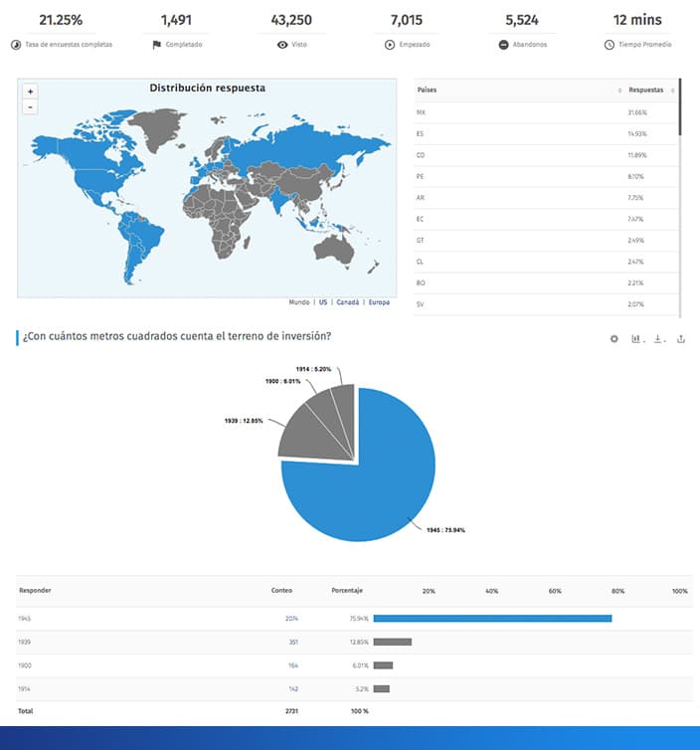Click the Conteo column header
The width and height of the screenshot is (700, 750).
tap(281, 590)
